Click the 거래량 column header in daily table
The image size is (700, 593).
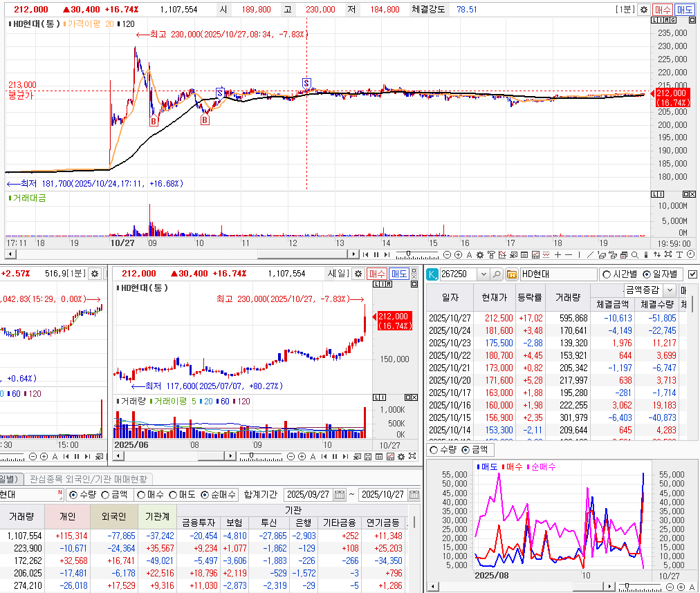(x=567, y=298)
